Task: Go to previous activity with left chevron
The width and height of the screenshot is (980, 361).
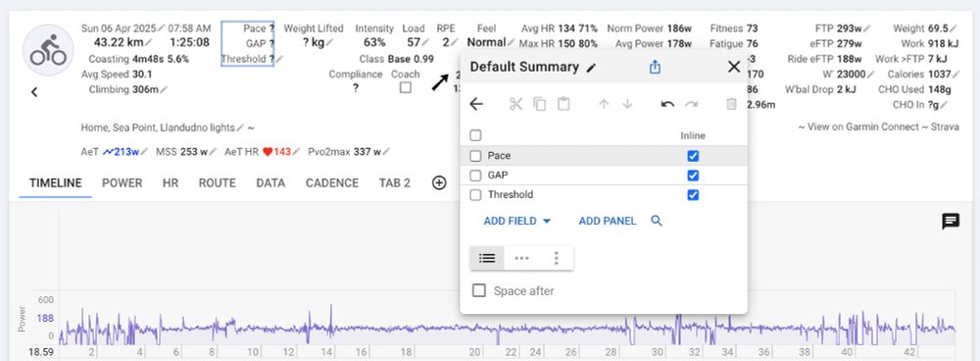Action: (34, 92)
